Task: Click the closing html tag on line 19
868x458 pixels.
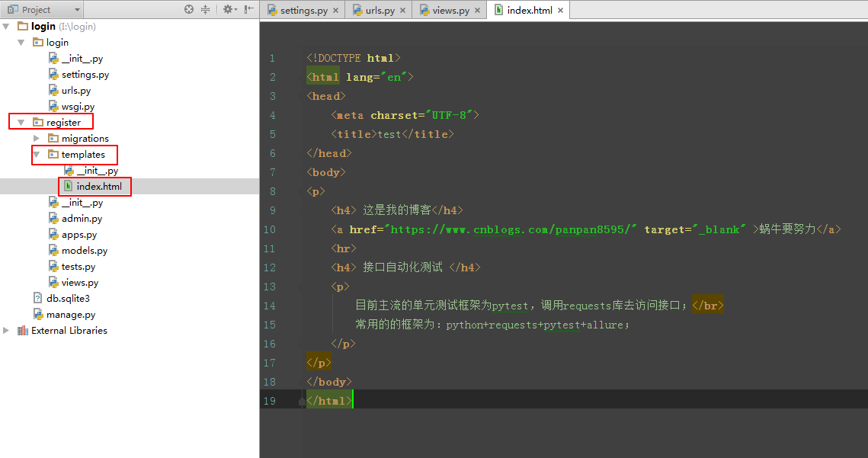Action: (328, 401)
